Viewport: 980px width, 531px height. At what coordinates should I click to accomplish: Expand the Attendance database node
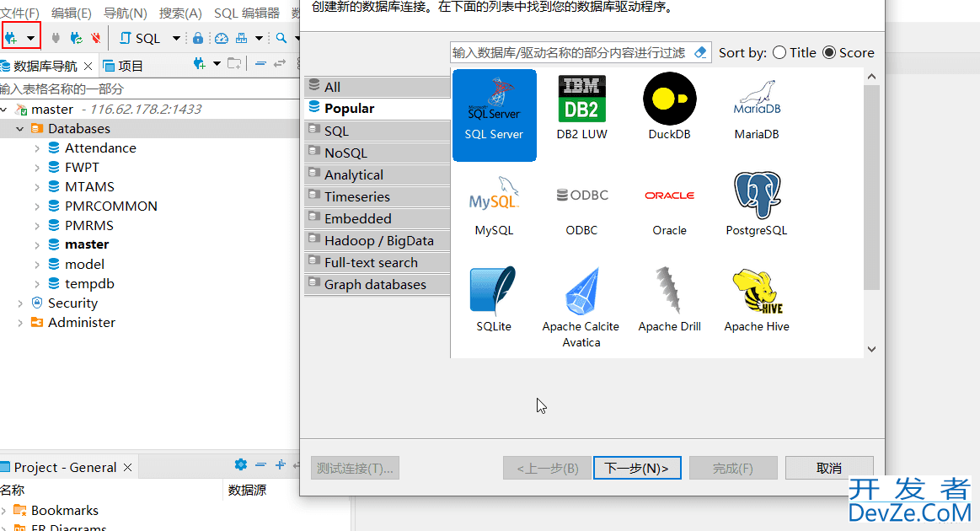(x=37, y=148)
